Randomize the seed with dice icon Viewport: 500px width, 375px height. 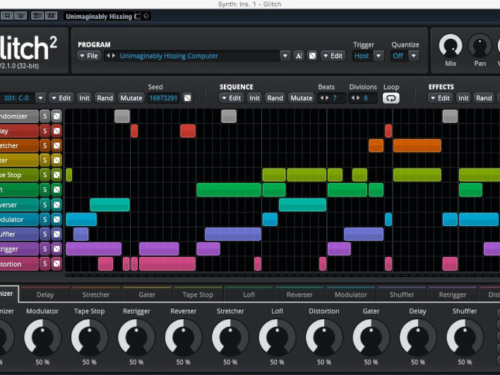click(x=188, y=98)
